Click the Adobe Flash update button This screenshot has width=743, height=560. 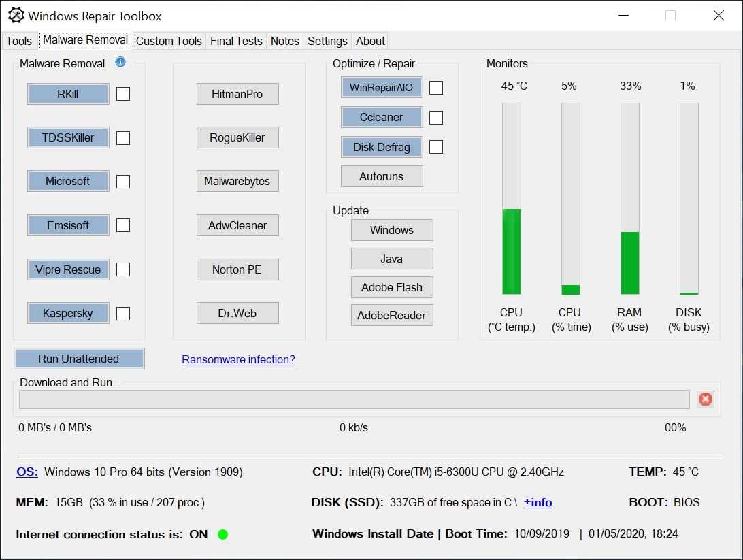point(392,287)
